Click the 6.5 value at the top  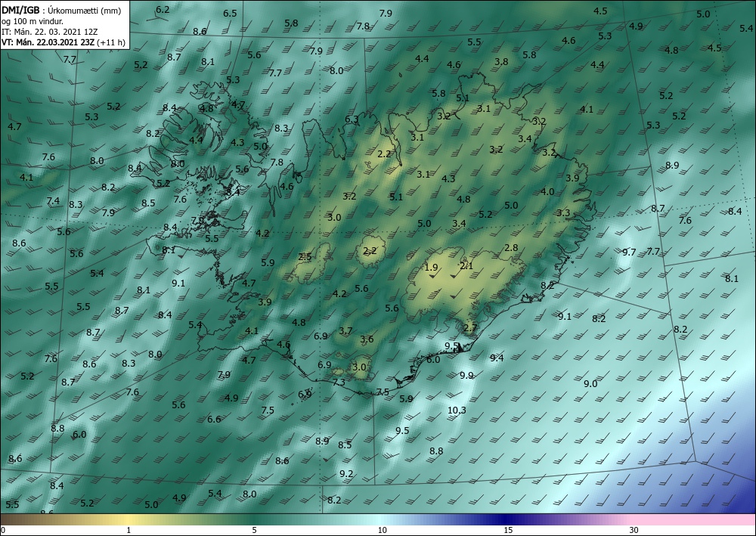(x=230, y=13)
